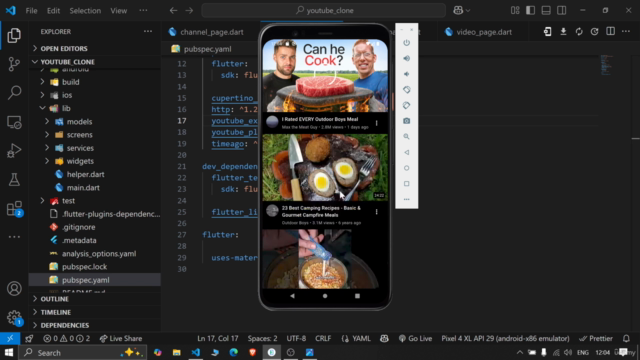Switch to the video_page.dart tab
640x360 pixels.
[x=484, y=32]
